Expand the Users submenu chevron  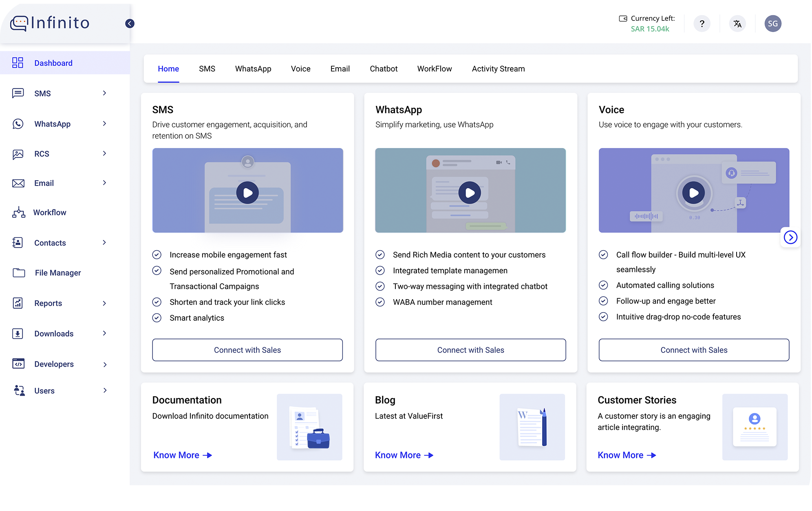[x=106, y=390]
